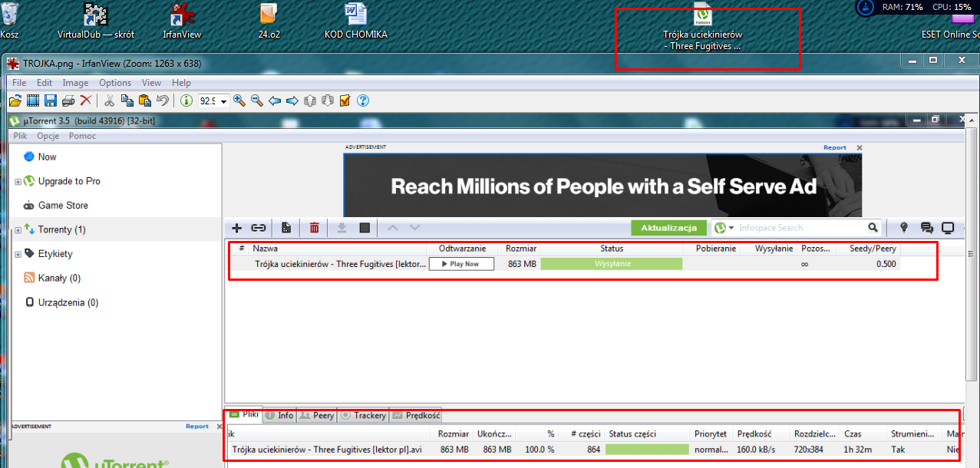980x468 pixels.
Task: Click the green image information icon
Action: click(186, 101)
